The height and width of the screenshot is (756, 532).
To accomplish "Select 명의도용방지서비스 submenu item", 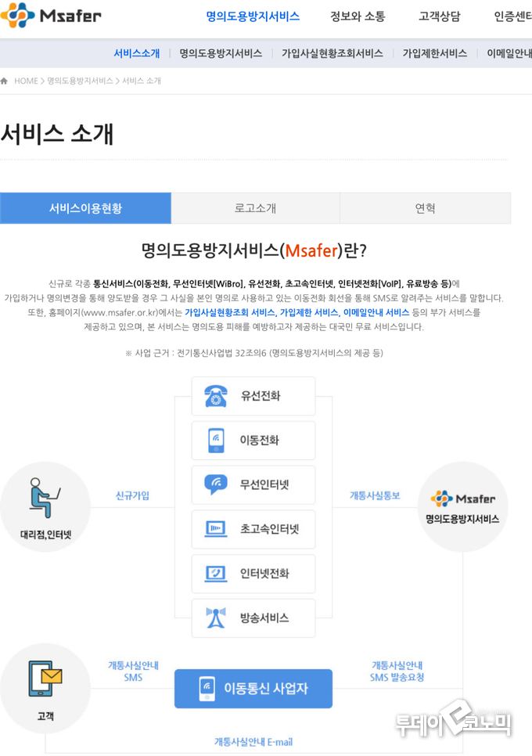I will pyautogui.click(x=221, y=53).
